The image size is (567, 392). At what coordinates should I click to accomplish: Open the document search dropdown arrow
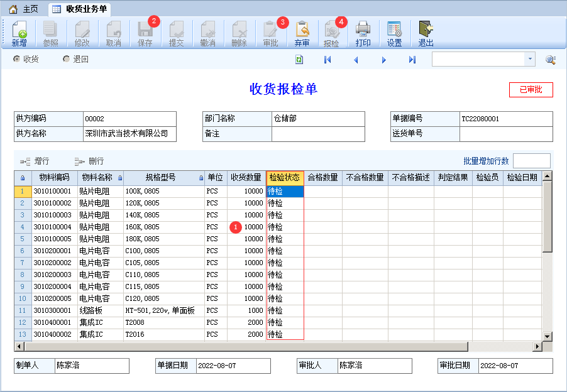pos(530,59)
